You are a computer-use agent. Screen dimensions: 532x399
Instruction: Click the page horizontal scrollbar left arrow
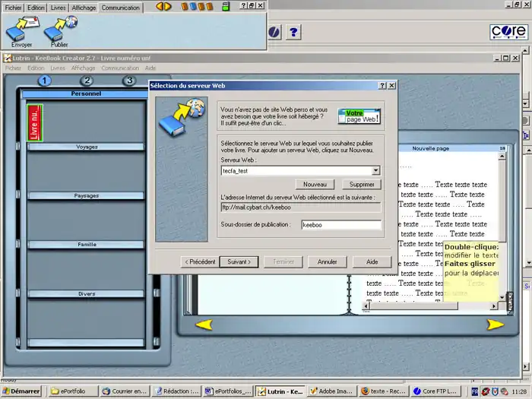[366, 306]
